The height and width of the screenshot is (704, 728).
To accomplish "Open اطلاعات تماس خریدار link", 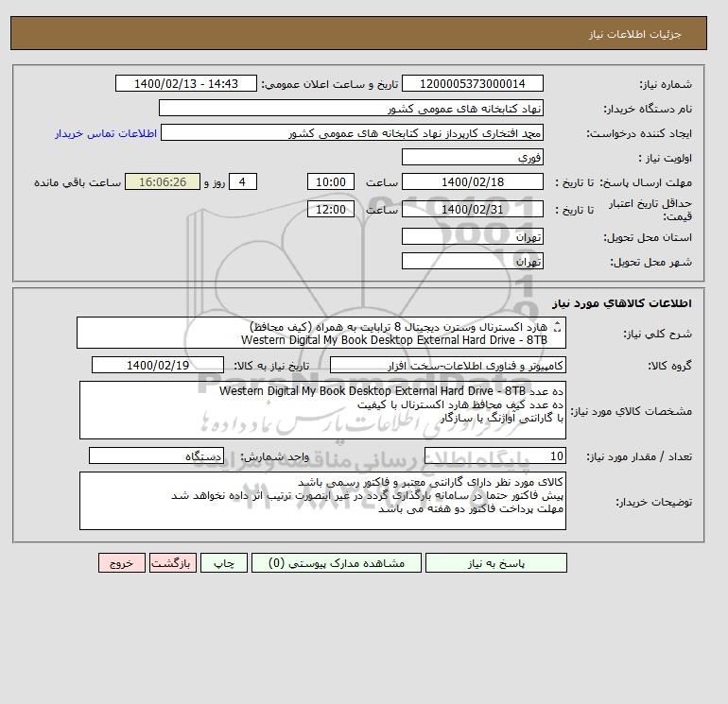I will (x=106, y=133).
